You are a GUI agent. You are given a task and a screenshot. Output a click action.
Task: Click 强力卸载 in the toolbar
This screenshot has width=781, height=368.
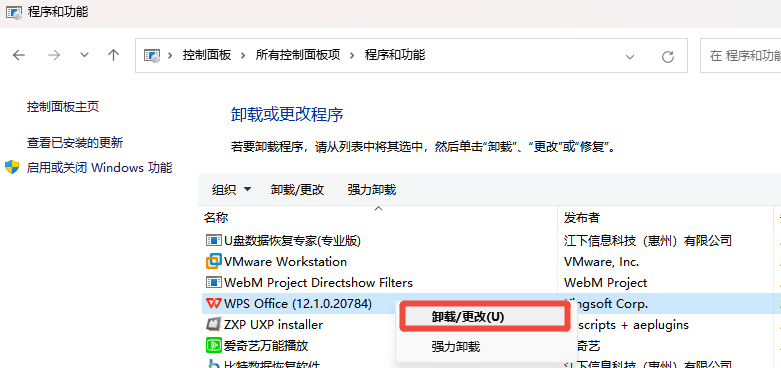point(372,189)
